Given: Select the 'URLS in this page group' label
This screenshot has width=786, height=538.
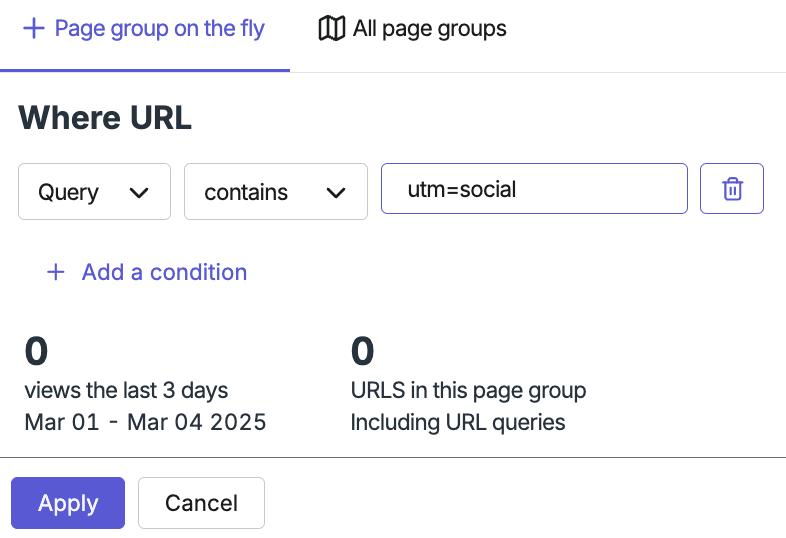Looking at the screenshot, I should [468, 390].
